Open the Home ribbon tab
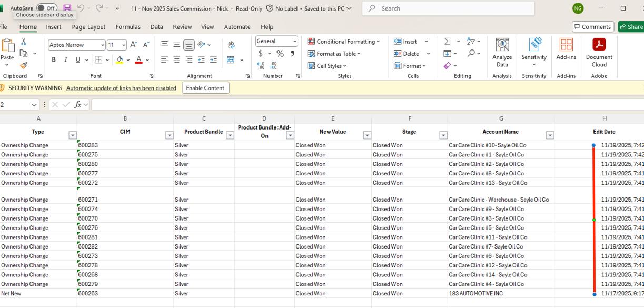This screenshot has height=308, width=644. click(x=28, y=27)
